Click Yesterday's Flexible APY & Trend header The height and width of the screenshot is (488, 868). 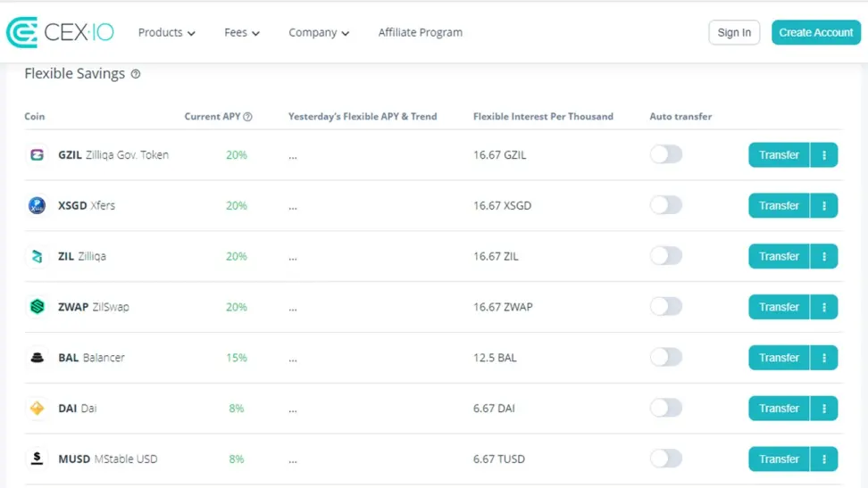[363, 116]
